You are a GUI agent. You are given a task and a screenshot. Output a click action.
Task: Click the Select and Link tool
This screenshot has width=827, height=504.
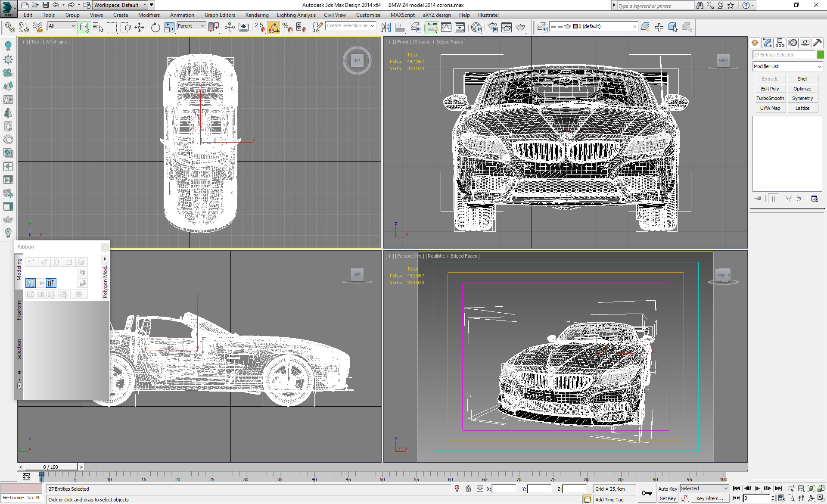9,28
